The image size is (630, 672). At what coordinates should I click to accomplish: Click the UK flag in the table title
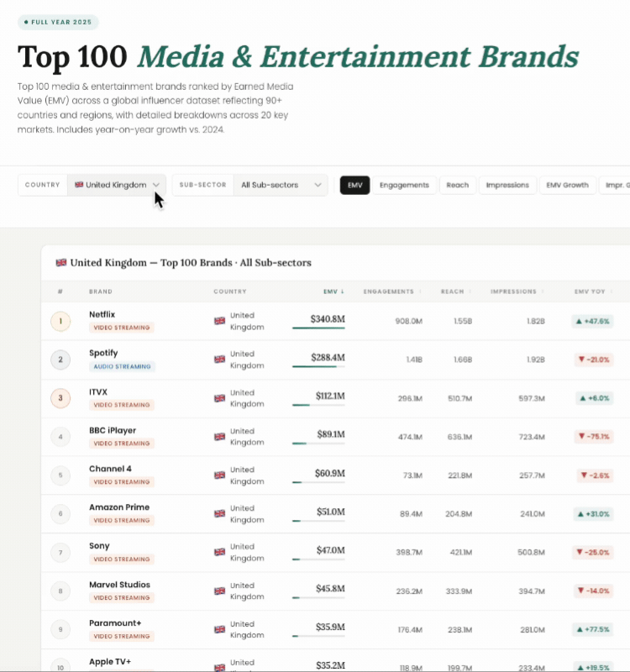click(61, 263)
